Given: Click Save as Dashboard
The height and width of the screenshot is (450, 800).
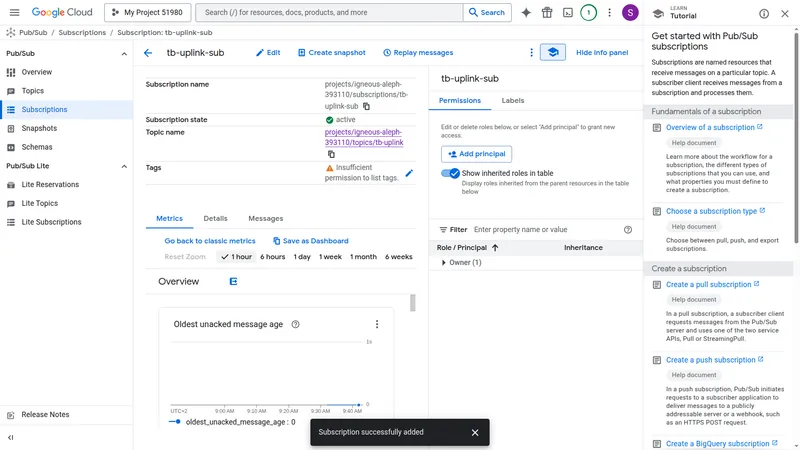Looking at the screenshot, I should tap(311, 241).
